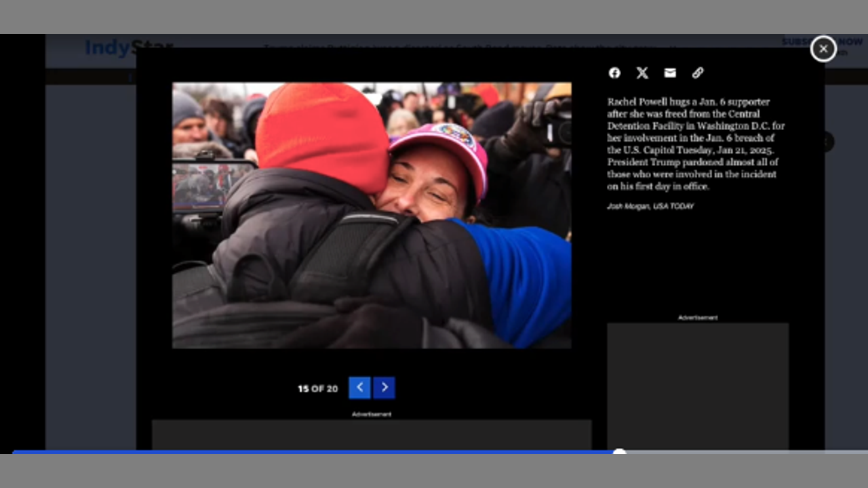This screenshot has height=488, width=868.
Task: Click the Advertisement label above sidebar ad
Action: (x=697, y=317)
